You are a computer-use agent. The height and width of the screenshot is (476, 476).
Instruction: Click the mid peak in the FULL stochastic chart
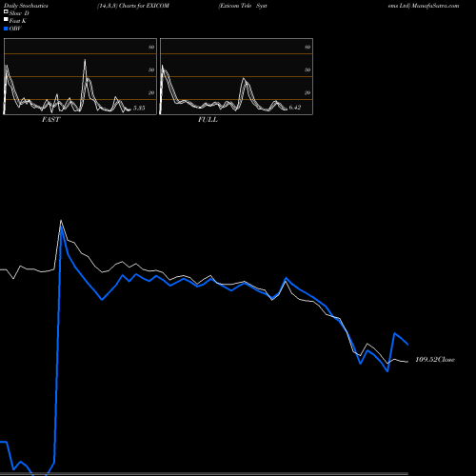pos(244,79)
